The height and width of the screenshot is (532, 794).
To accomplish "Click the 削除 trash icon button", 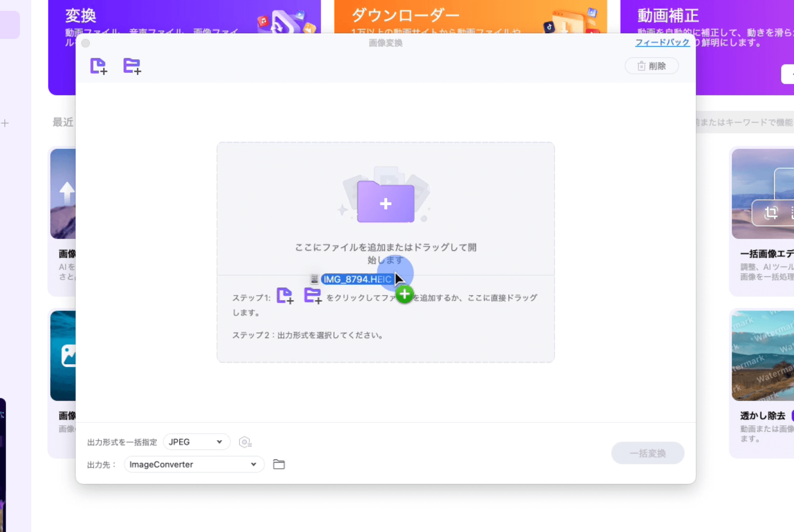I will 652,66.
